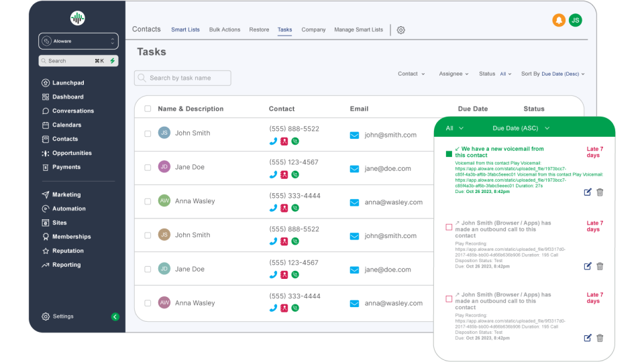Open contact card icon for first Jane Doe
Screen dimensions: 644x362
pos(284,175)
